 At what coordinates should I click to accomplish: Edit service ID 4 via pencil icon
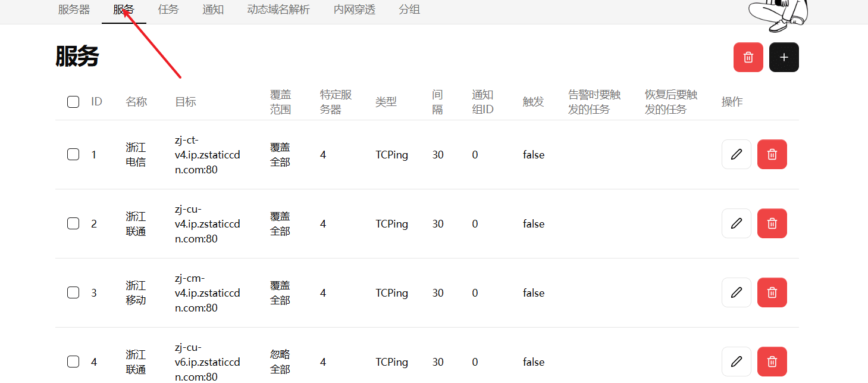[x=736, y=361]
